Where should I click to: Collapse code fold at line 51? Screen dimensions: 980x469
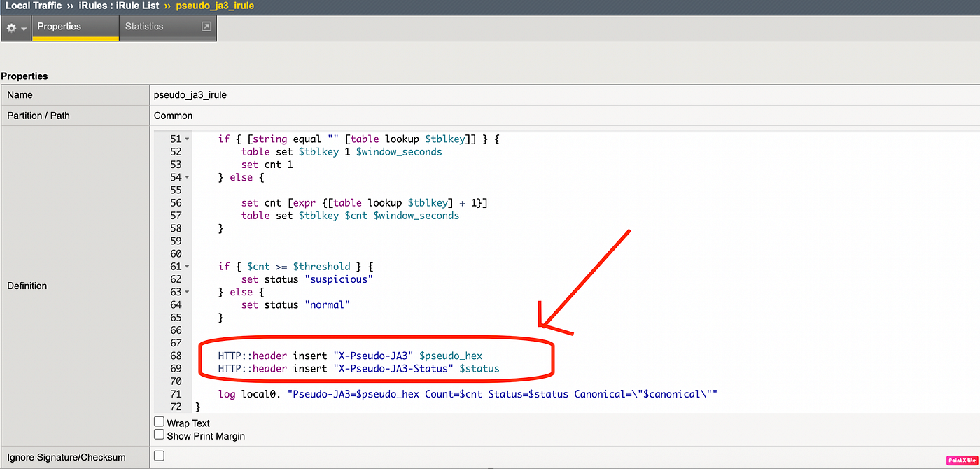click(x=187, y=139)
